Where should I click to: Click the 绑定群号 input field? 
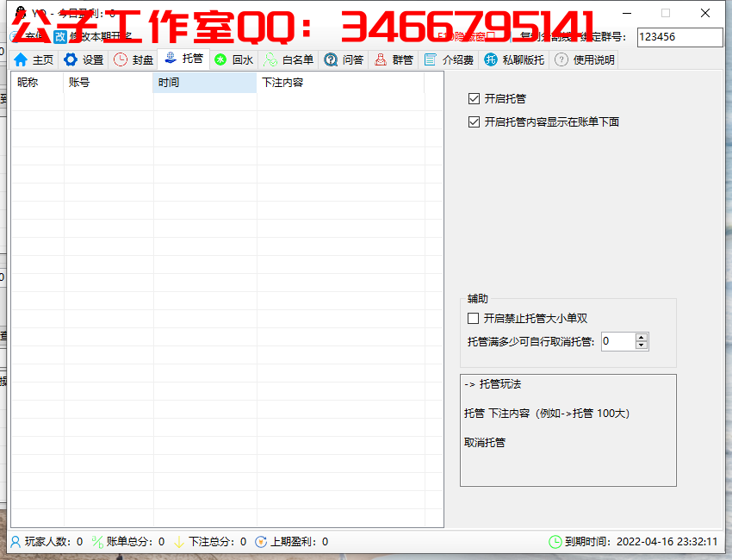679,37
